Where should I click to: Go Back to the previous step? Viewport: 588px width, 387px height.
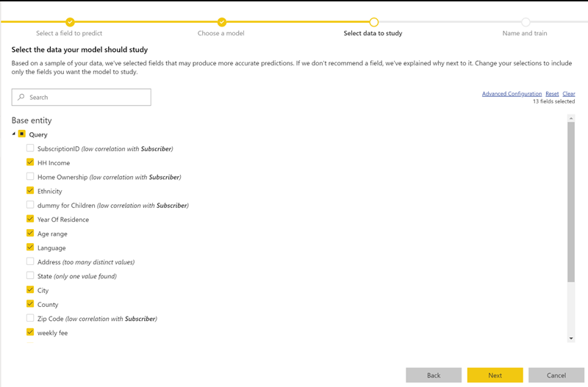coord(434,375)
